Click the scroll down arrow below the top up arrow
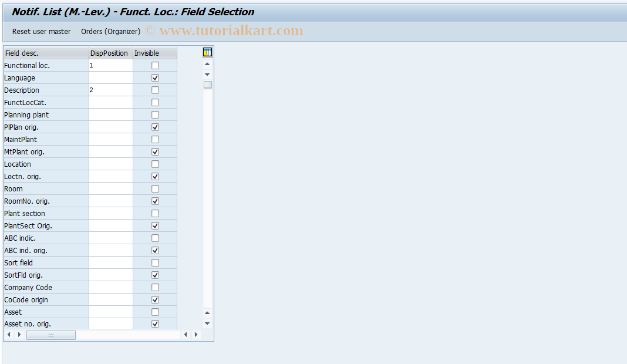Screen dimensions: 627x364 207,75
